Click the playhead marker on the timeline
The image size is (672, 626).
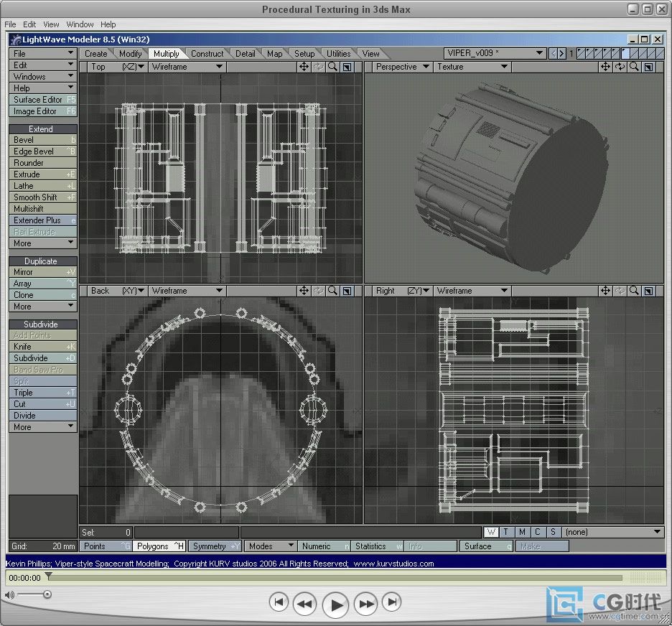click(x=48, y=576)
